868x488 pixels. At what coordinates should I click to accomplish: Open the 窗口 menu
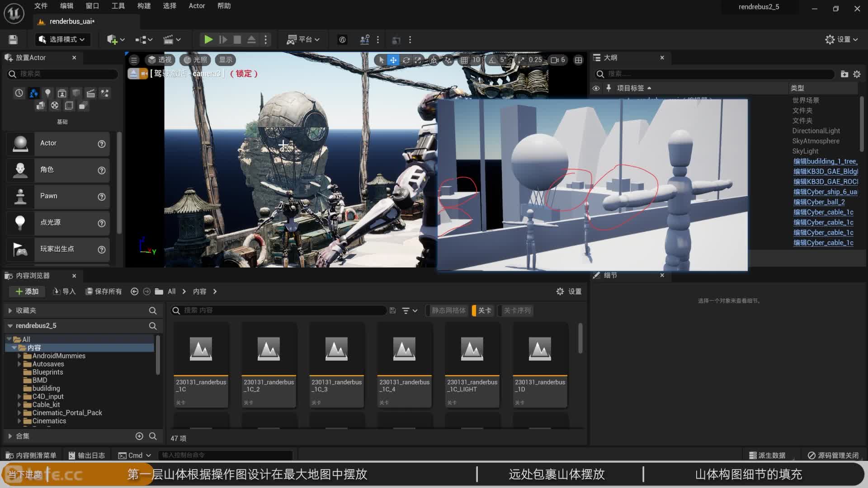click(92, 6)
